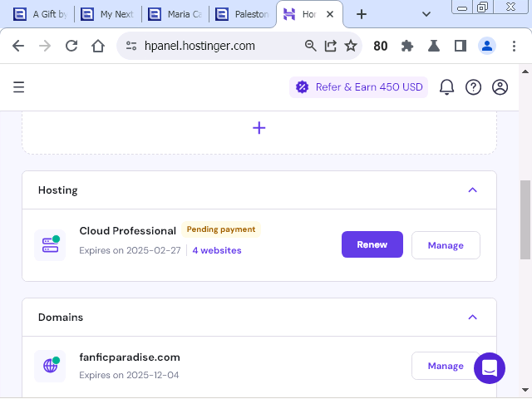Open the notifications bell
Image resolution: width=532 pixels, height=399 pixels.
pyautogui.click(x=446, y=87)
